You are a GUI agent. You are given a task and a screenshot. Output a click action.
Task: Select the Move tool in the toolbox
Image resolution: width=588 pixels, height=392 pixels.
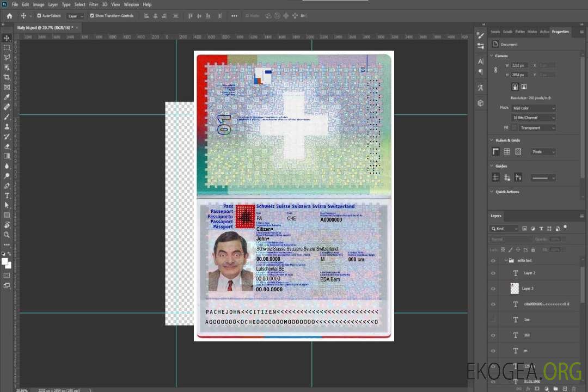[x=7, y=38]
